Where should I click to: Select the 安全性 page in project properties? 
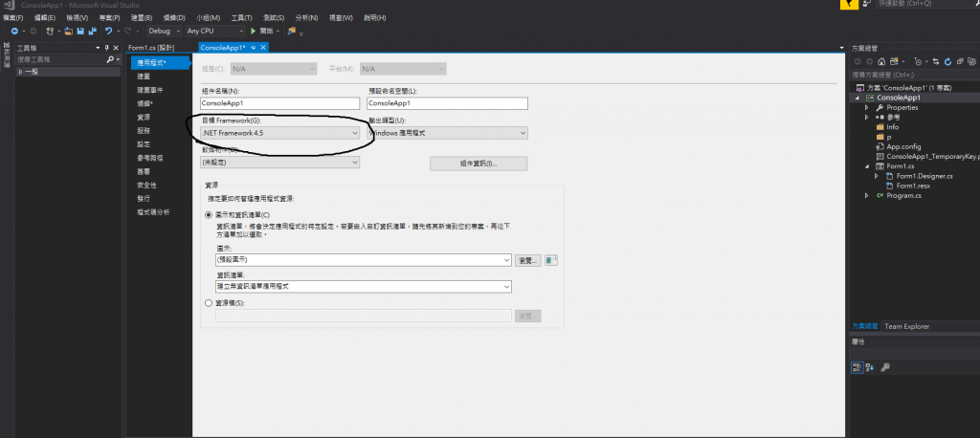[x=146, y=185]
